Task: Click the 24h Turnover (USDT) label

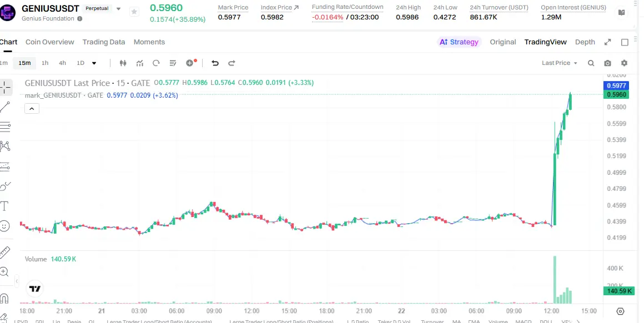Action: click(x=499, y=7)
